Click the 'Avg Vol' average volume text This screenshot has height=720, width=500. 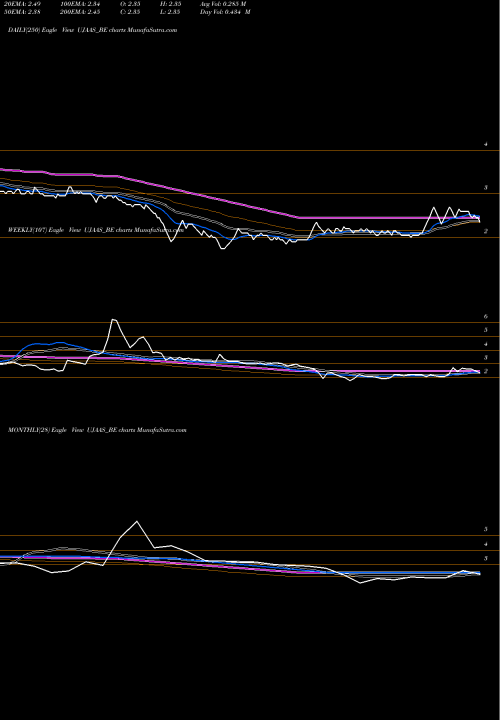tap(223, 4)
